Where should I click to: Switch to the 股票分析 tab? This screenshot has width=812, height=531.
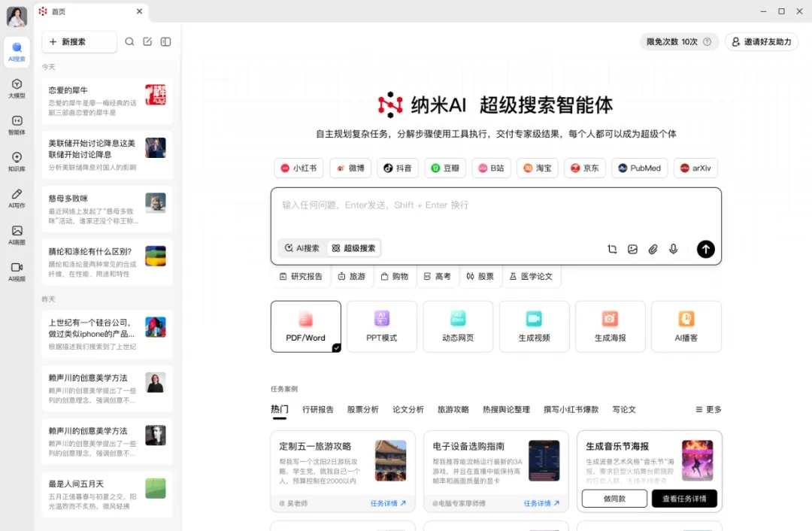coord(363,409)
